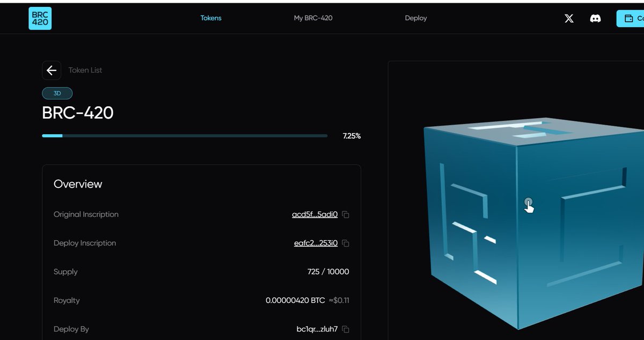This screenshot has width=644, height=340.
Task: Click the 3D tag badge
Action: pyautogui.click(x=57, y=93)
